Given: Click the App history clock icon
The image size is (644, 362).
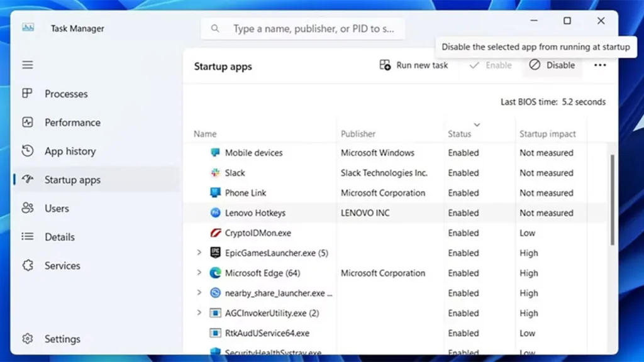Looking at the screenshot, I should coord(28,151).
